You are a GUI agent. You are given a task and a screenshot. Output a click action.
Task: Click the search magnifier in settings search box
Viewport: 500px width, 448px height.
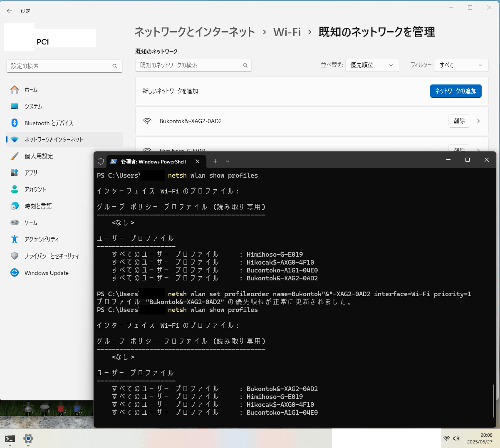(x=115, y=66)
